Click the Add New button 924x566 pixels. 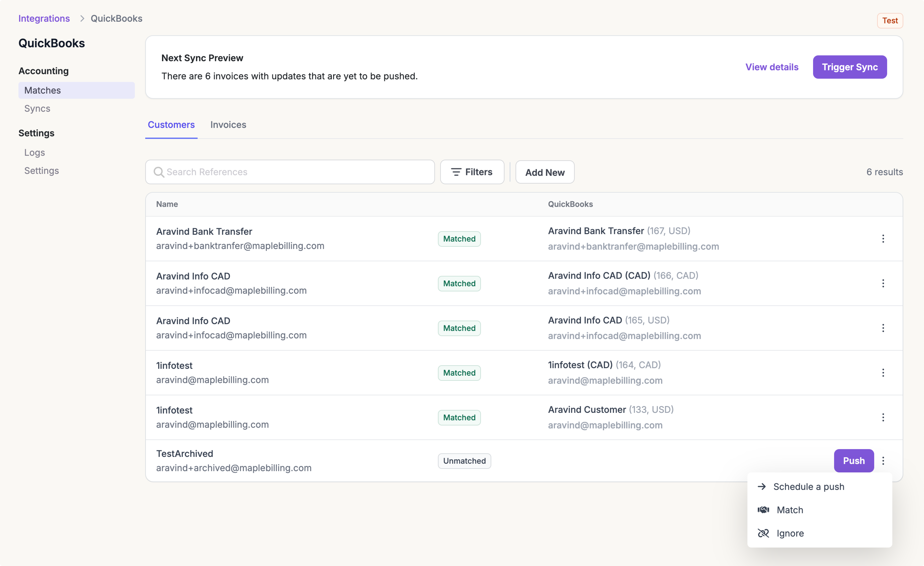544,172
